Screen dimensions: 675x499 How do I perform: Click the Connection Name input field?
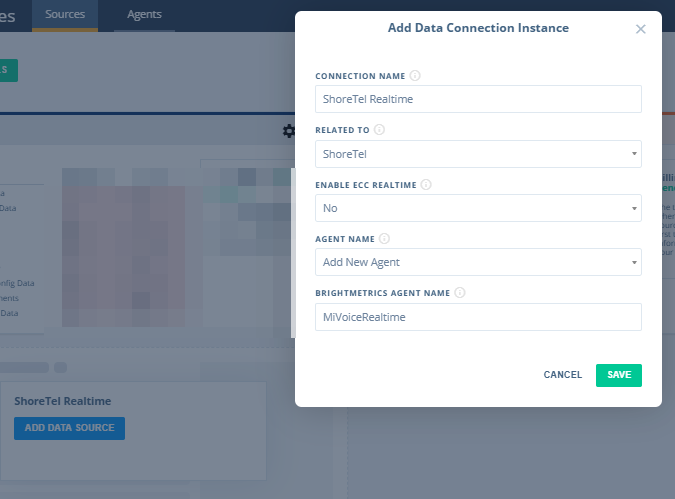478,99
